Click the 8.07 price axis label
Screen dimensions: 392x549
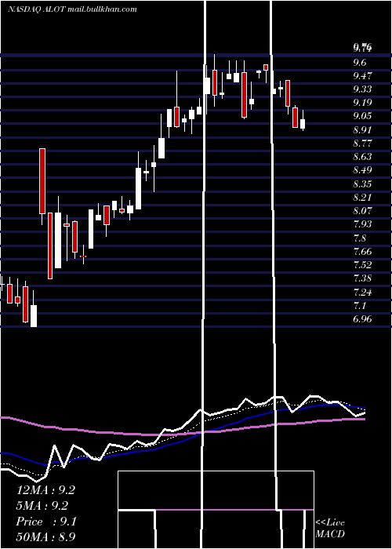362,211
